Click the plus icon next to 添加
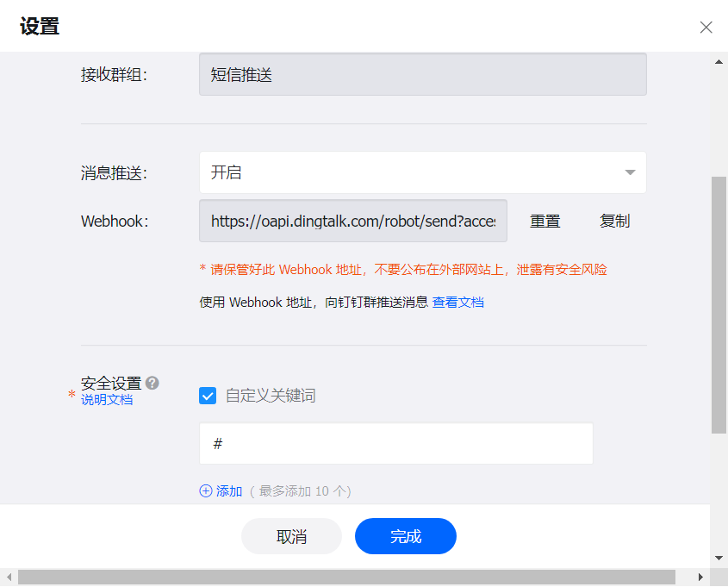 point(204,490)
